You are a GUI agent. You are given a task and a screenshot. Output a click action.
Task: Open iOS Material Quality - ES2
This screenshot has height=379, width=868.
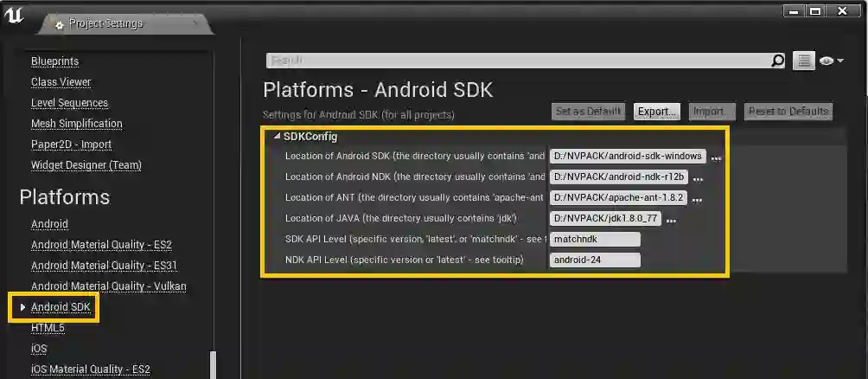click(x=90, y=369)
